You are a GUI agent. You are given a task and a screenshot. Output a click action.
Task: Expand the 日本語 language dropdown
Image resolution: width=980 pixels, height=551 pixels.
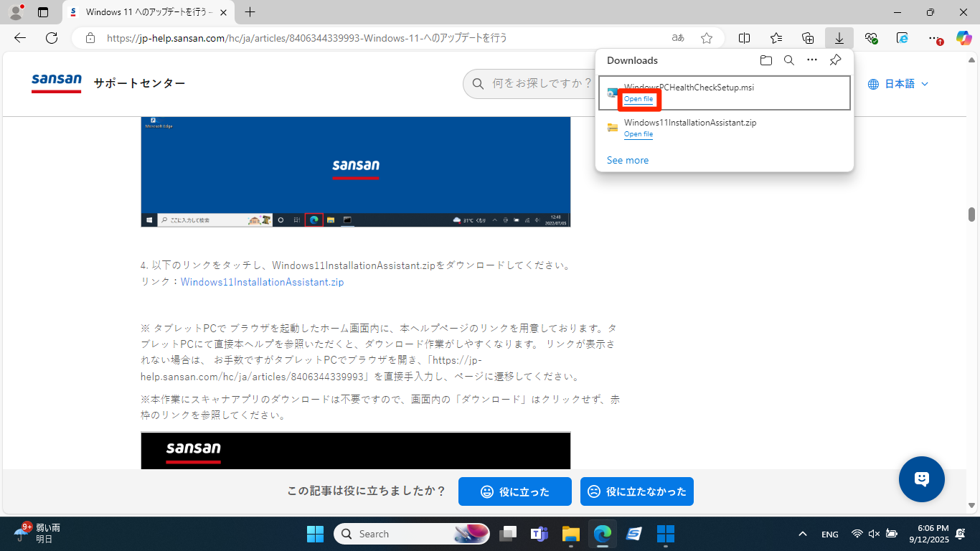[898, 84]
